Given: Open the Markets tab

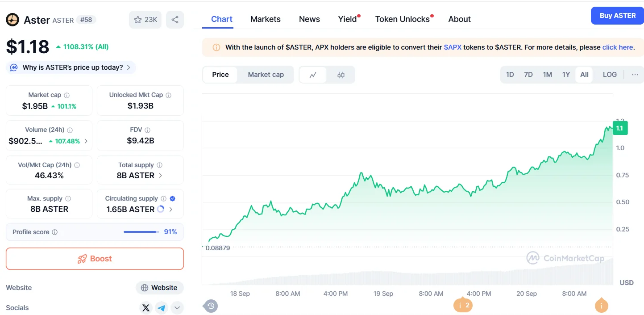Looking at the screenshot, I should coord(266,19).
